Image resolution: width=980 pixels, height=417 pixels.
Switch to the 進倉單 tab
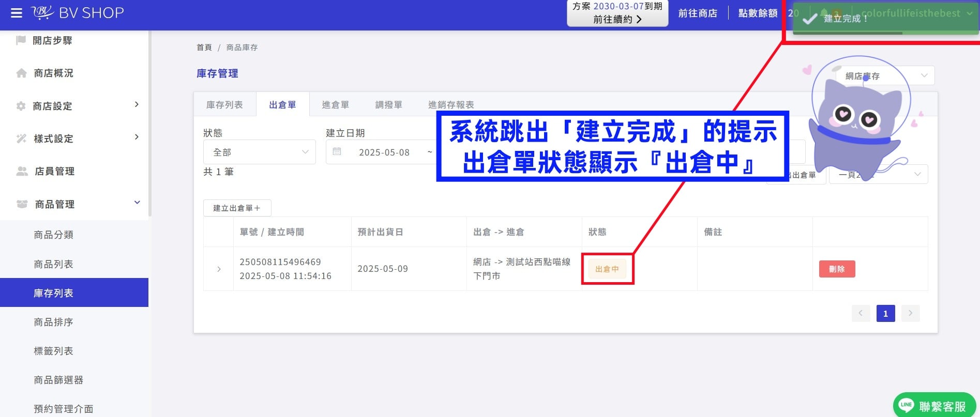click(335, 105)
